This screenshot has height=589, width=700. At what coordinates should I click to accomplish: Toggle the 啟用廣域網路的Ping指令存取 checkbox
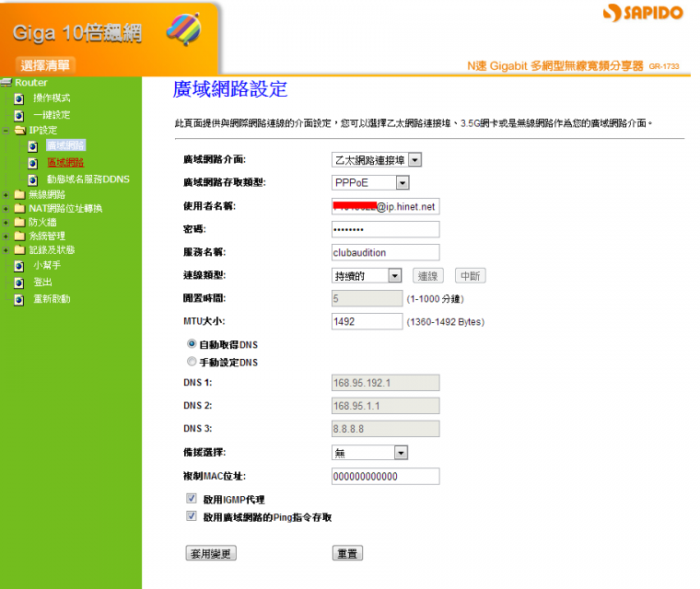192,517
